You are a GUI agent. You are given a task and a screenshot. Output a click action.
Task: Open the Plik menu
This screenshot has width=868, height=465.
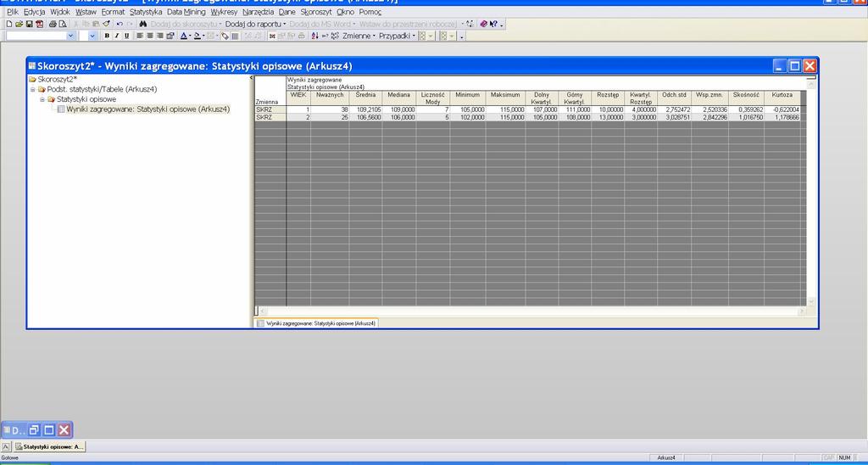point(12,12)
